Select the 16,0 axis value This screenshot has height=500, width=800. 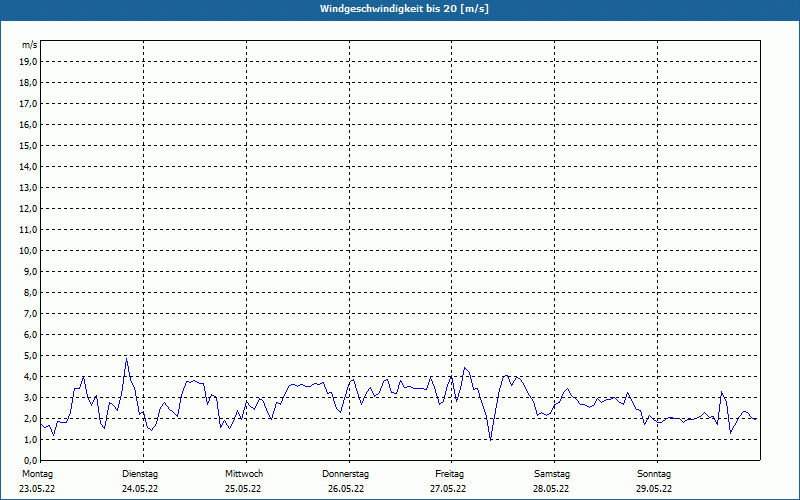pos(28,124)
